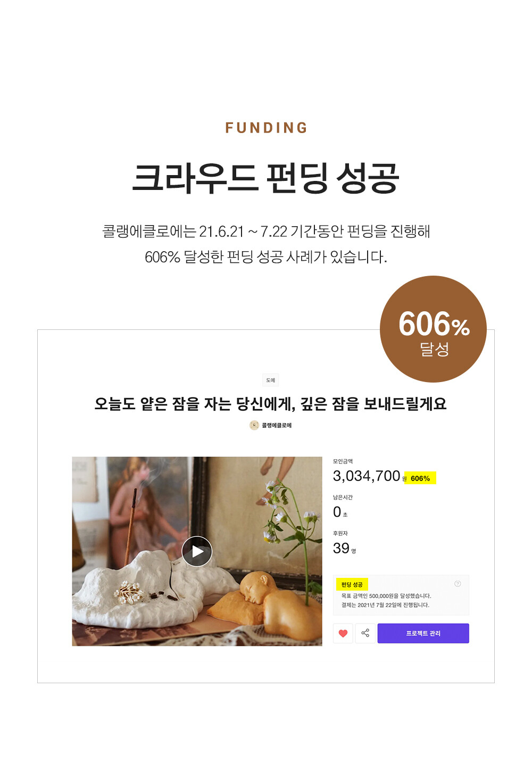Click the yellow 606% percentage badge
Image resolution: width=532 pixels, height=779 pixels.
(x=420, y=478)
